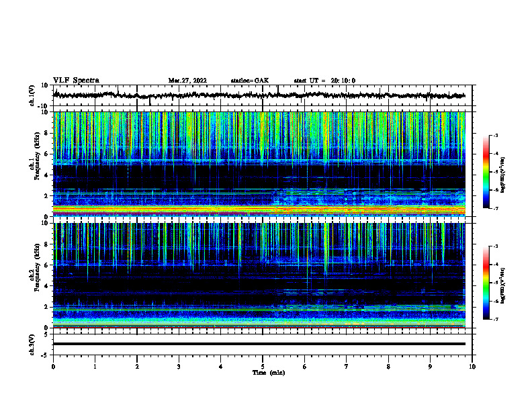Viewport: 532px width, 411px height.
Task: Click time axis tick label "2"
Action: tap(137, 367)
